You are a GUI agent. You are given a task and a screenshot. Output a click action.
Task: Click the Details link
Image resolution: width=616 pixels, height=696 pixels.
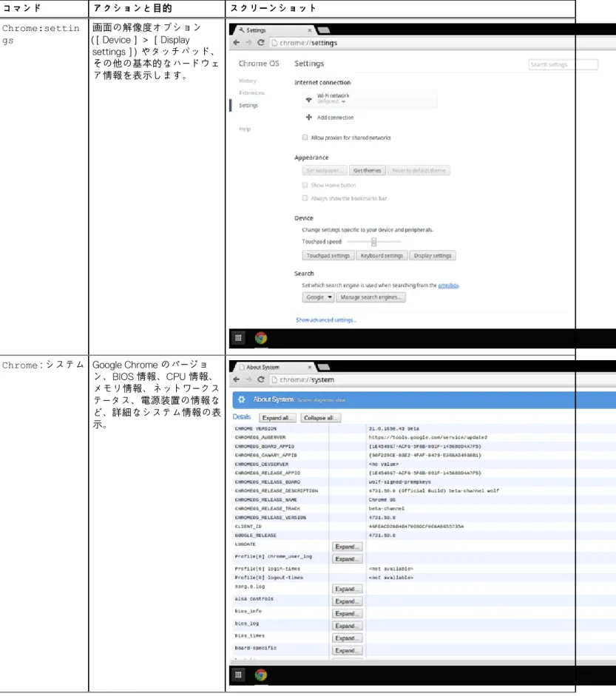pyautogui.click(x=241, y=417)
